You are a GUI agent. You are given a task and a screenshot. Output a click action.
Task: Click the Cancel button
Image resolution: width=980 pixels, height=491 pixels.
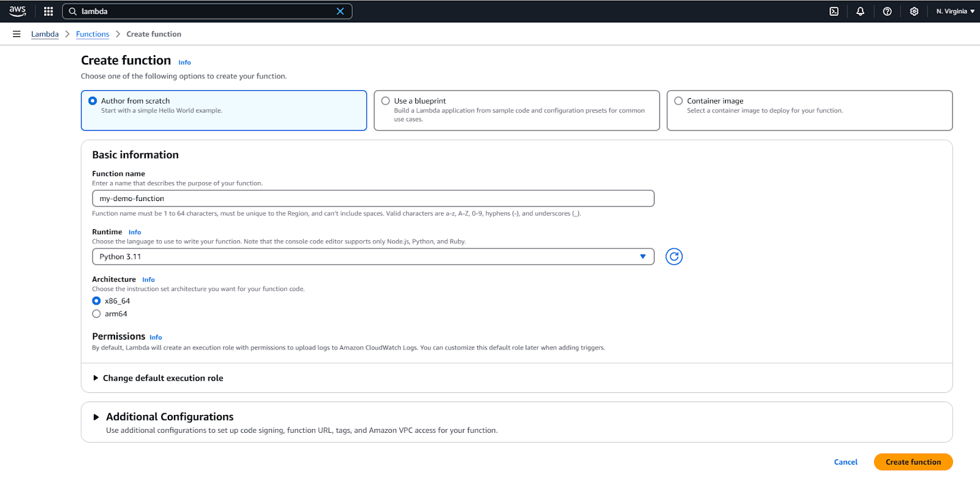(x=845, y=462)
